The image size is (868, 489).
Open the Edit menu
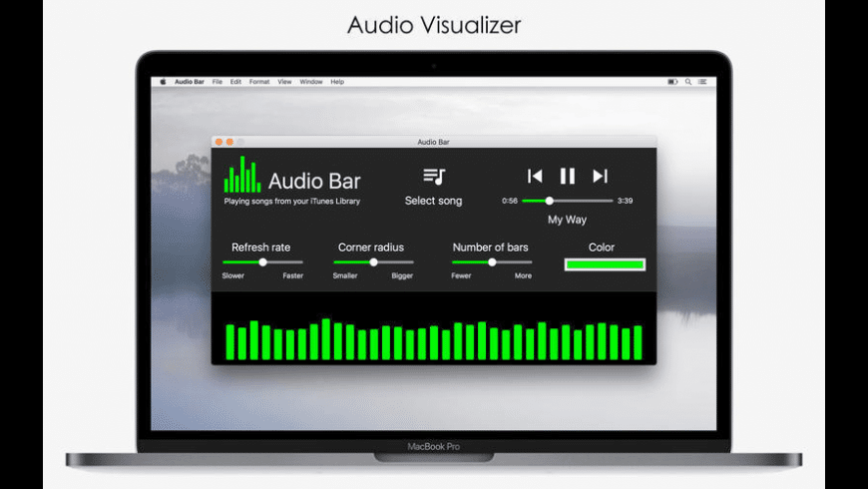(x=235, y=82)
